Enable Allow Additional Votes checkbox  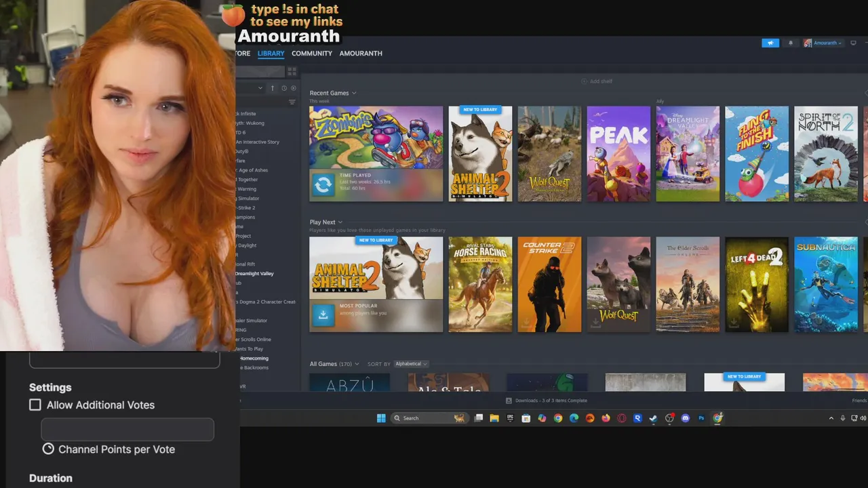(x=35, y=405)
